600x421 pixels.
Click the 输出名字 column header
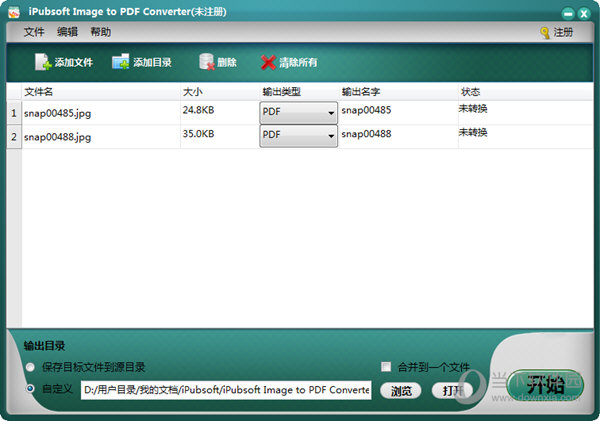coord(398,92)
